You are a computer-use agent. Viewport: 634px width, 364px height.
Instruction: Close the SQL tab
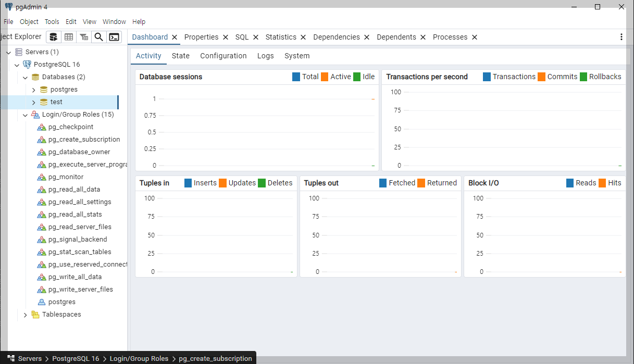click(256, 37)
